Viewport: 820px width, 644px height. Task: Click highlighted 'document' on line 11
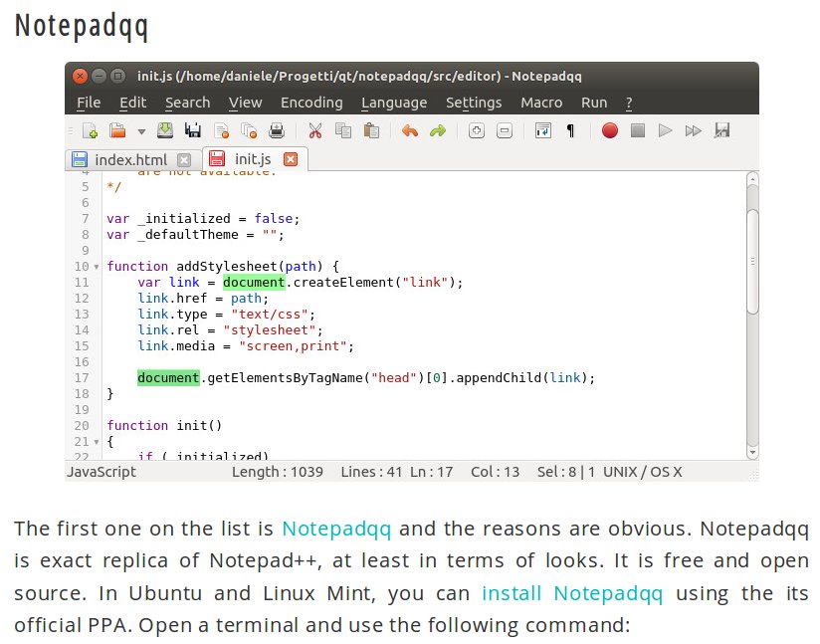pyautogui.click(x=254, y=282)
